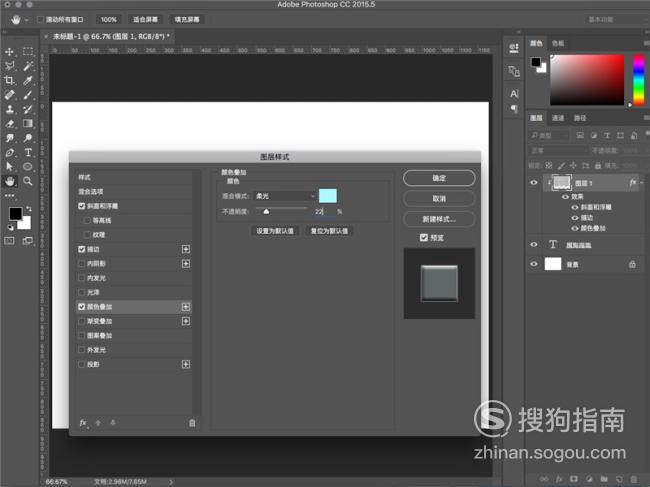Toggle 描边 effect checkbox
Viewport: 650px width, 487px height.
click(82, 249)
